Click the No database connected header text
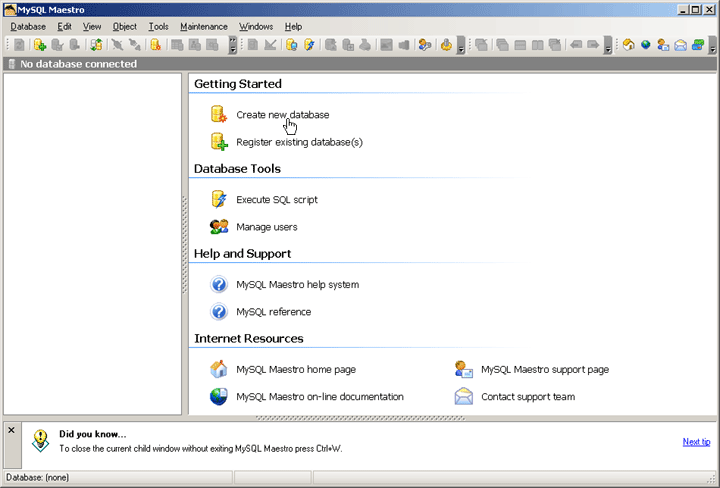This screenshot has width=720, height=488. (79, 64)
